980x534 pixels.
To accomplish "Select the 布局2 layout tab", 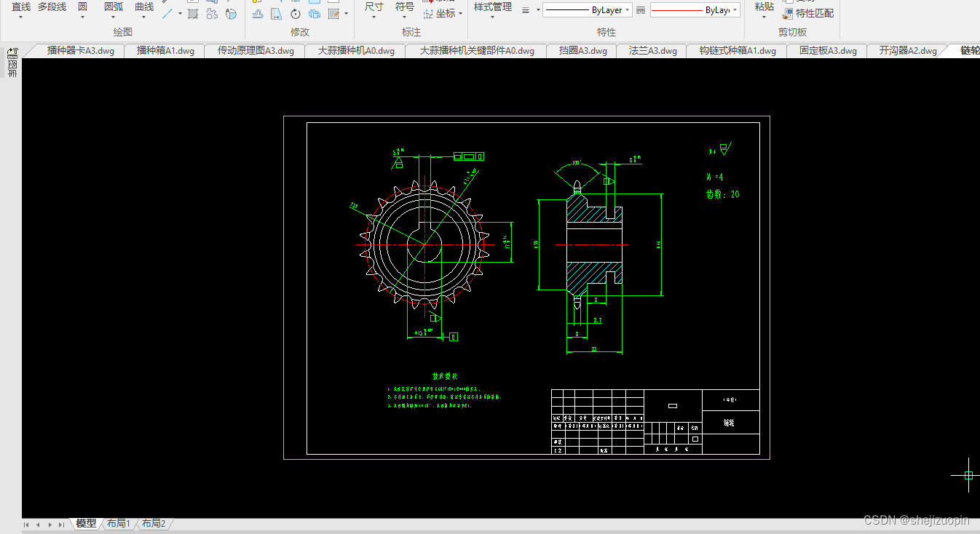I will (153, 523).
